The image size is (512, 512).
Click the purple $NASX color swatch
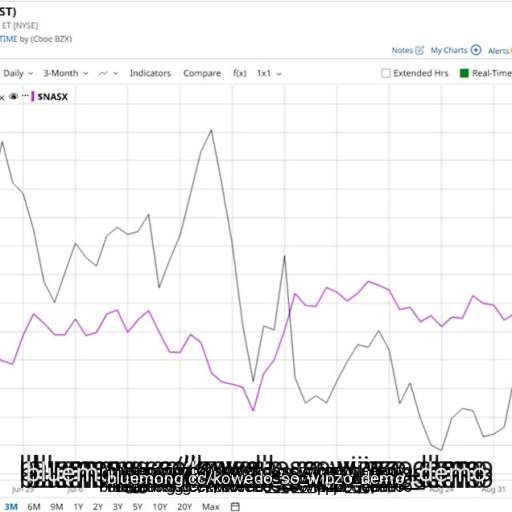click(33, 97)
